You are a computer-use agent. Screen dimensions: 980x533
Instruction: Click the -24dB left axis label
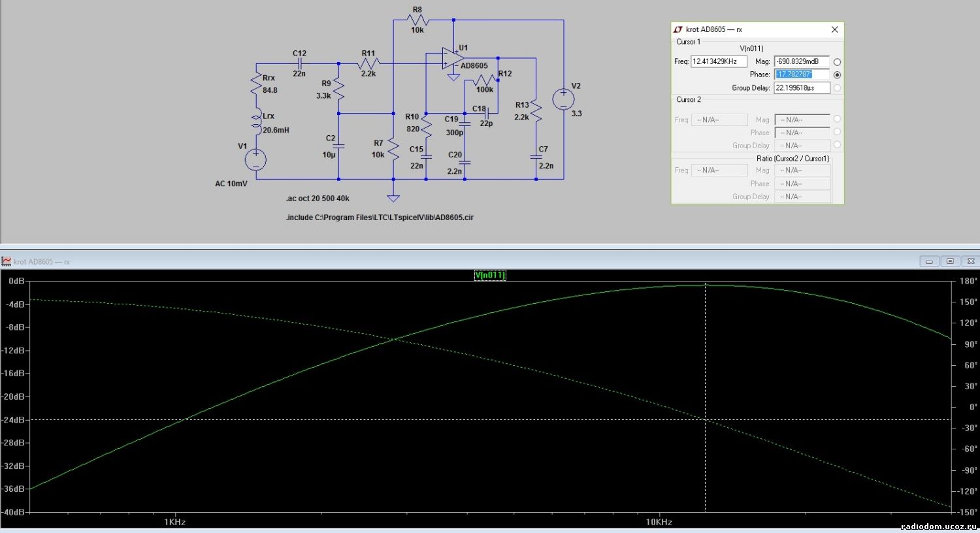(x=14, y=420)
